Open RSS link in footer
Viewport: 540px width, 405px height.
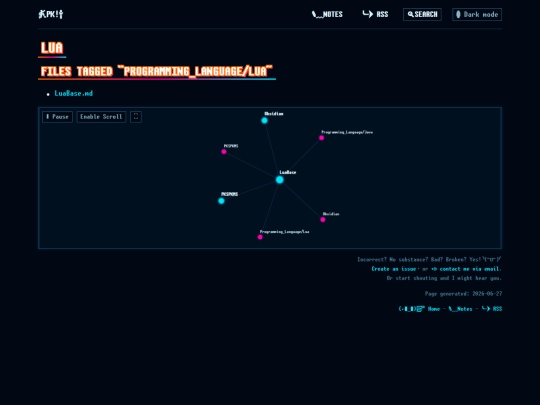tap(492, 309)
